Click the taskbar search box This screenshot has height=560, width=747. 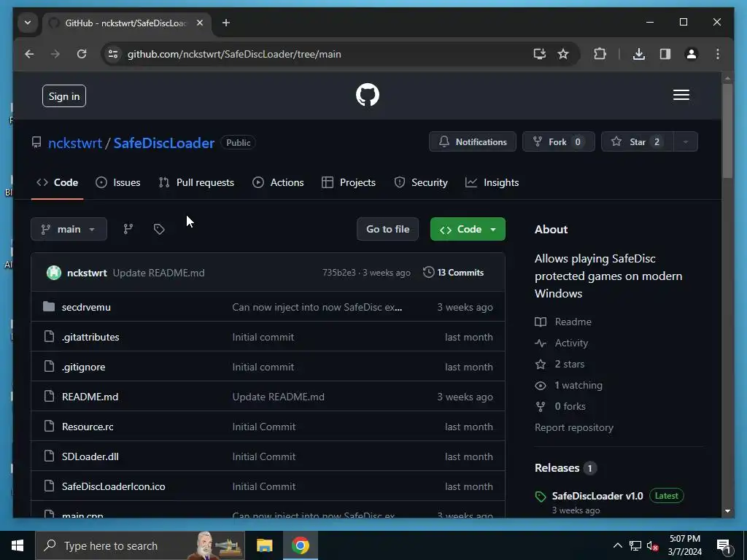(x=140, y=545)
